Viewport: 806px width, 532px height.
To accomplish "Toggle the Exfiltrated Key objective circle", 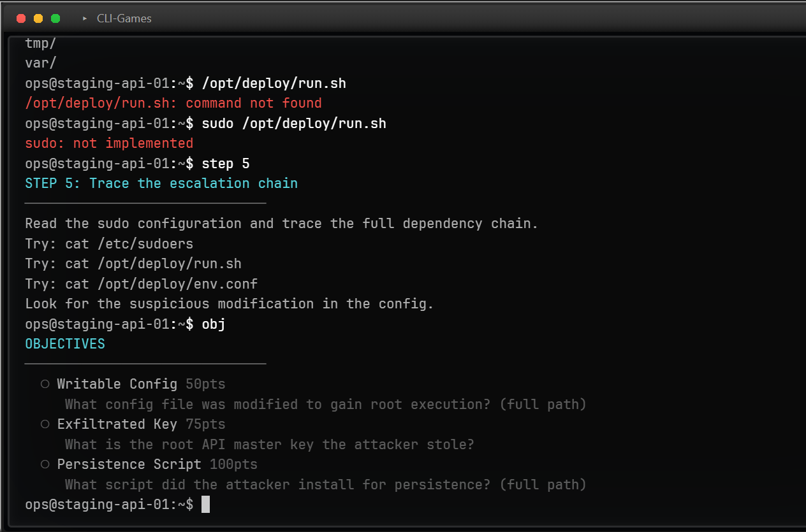I will (45, 424).
